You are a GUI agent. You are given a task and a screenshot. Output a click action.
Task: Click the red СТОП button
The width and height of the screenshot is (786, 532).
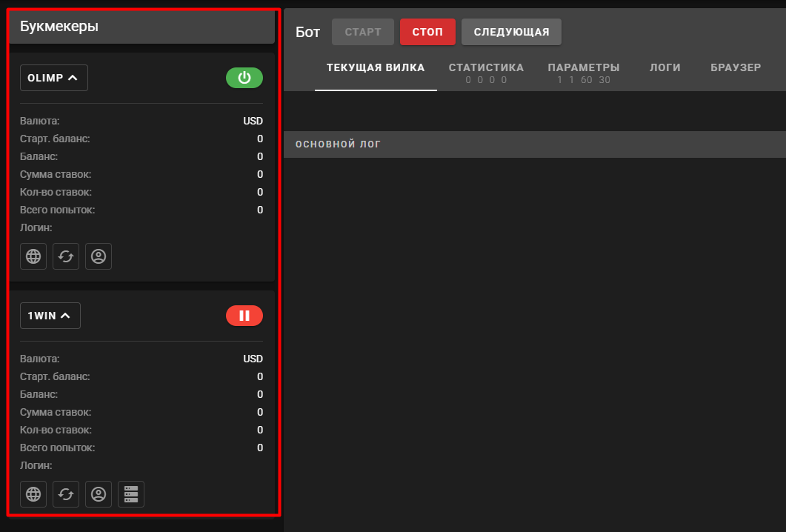(x=427, y=32)
